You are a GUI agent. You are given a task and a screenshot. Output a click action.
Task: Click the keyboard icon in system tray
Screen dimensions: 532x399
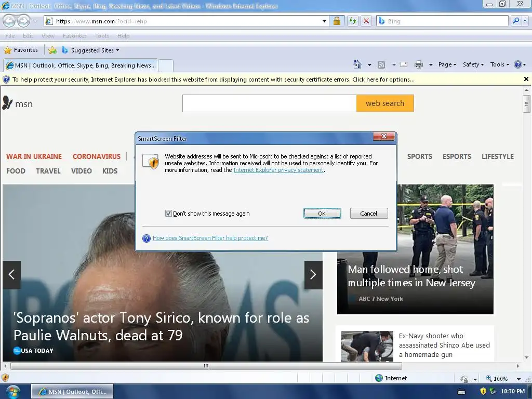tap(461, 392)
